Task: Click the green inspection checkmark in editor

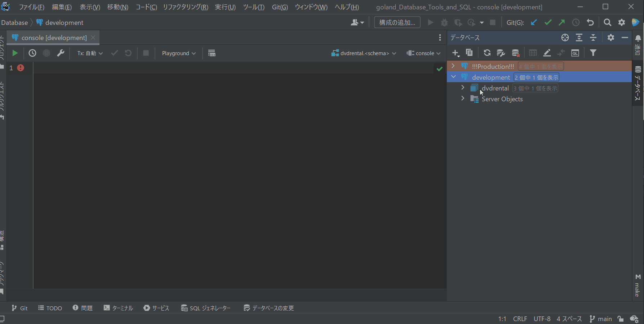Action: [x=439, y=69]
